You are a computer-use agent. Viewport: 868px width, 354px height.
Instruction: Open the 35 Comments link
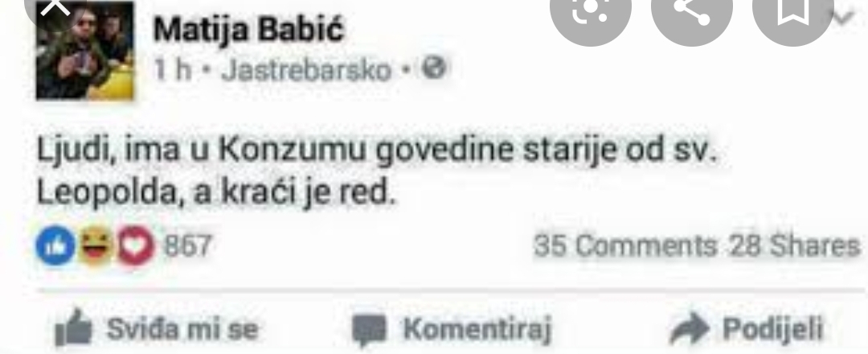pos(625,245)
